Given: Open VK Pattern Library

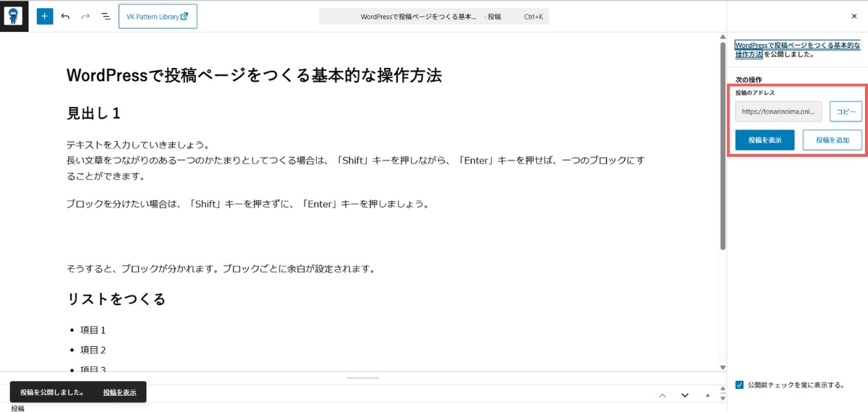Looking at the screenshot, I should (x=158, y=16).
